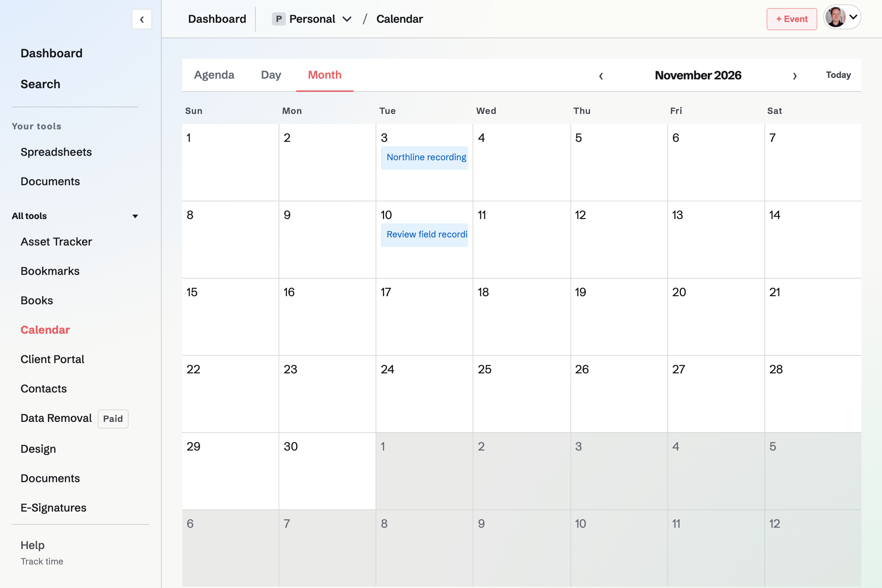Click the Track time link
The width and height of the screenshot is (882, 588).
pos(42,562)
